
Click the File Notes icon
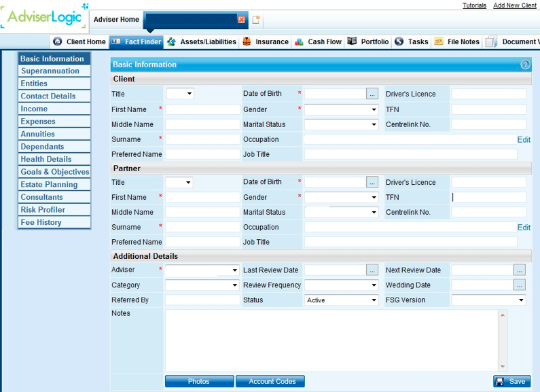tap(438, 41)
